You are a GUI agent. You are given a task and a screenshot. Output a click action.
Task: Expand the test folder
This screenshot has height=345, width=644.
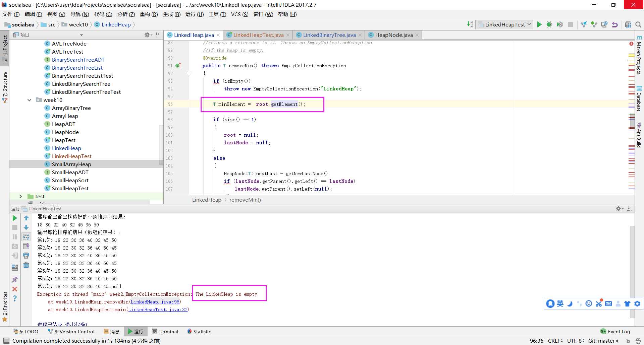(x=21, y=196)
